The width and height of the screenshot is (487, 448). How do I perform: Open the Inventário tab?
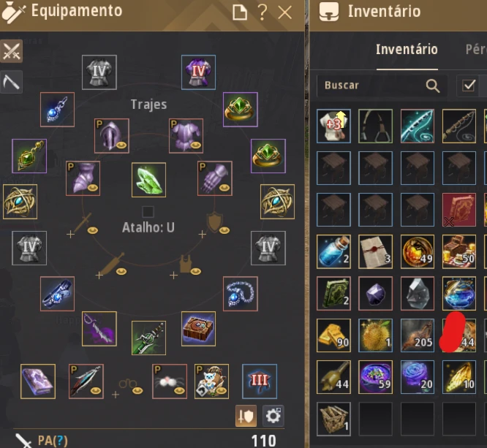pyautogui.click(x=407, y=50)
